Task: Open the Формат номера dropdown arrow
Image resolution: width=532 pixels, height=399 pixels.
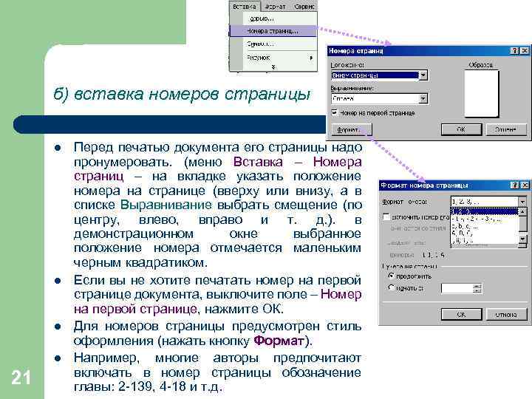Action: pos(522,202)
